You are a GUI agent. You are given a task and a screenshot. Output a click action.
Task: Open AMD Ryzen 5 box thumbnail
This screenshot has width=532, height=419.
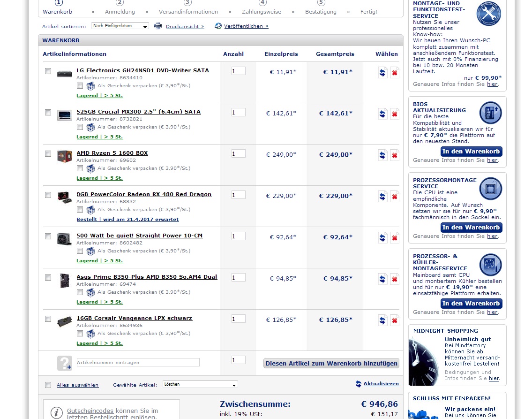65,156
